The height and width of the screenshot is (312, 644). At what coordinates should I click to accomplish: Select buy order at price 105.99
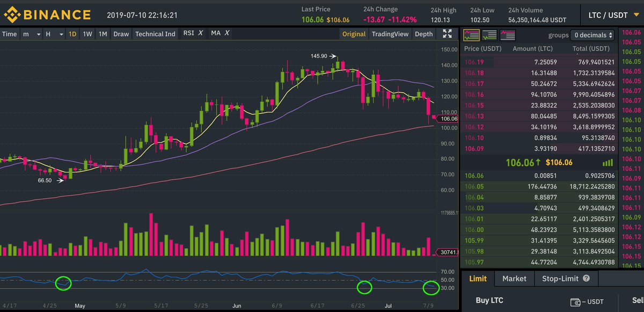click(539, 240)
